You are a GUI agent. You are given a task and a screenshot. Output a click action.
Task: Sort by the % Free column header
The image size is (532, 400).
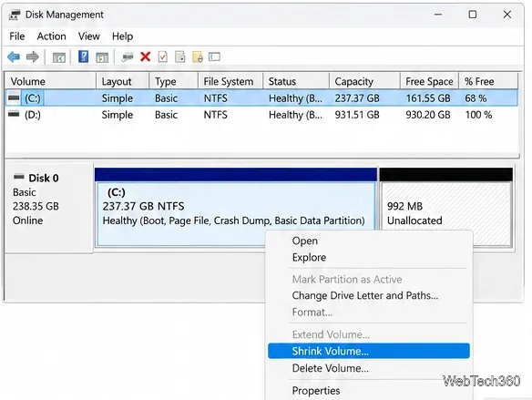[488, 81]
